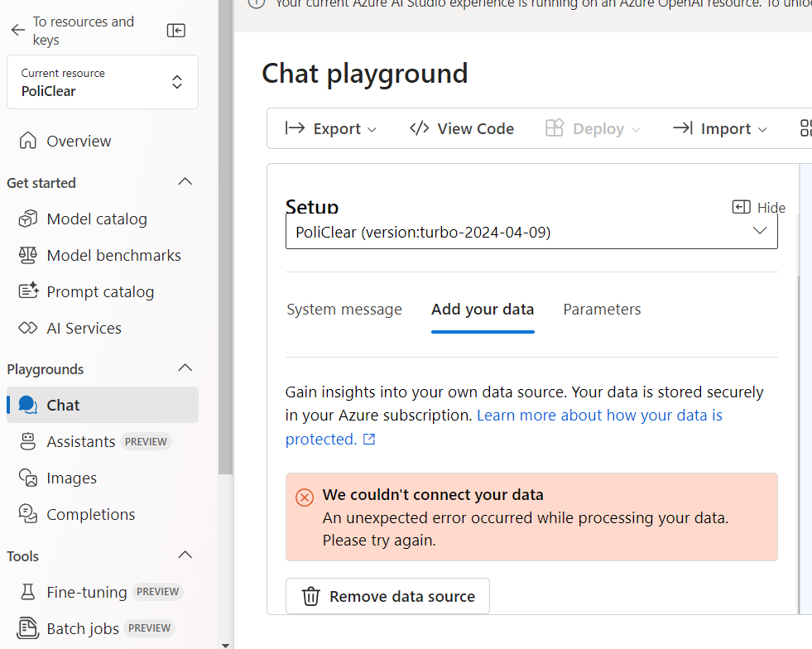Click the Model catalog cube icon
Image resolution: width=812 pixels, height=649 pixels.
[28, 219]
